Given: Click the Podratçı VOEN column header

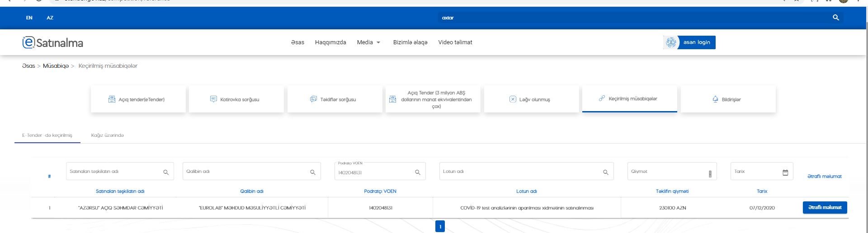Looking at the screenshot, I should pos(380,191).
